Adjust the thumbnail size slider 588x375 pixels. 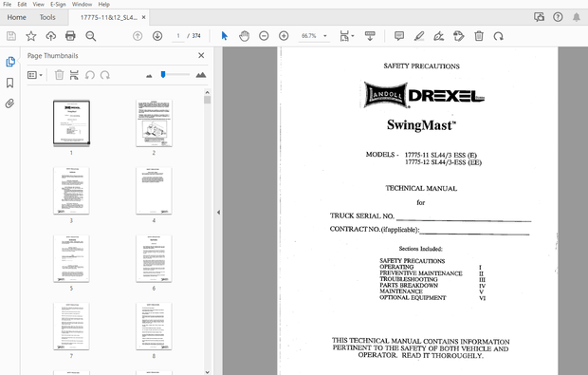coord(163,75)
